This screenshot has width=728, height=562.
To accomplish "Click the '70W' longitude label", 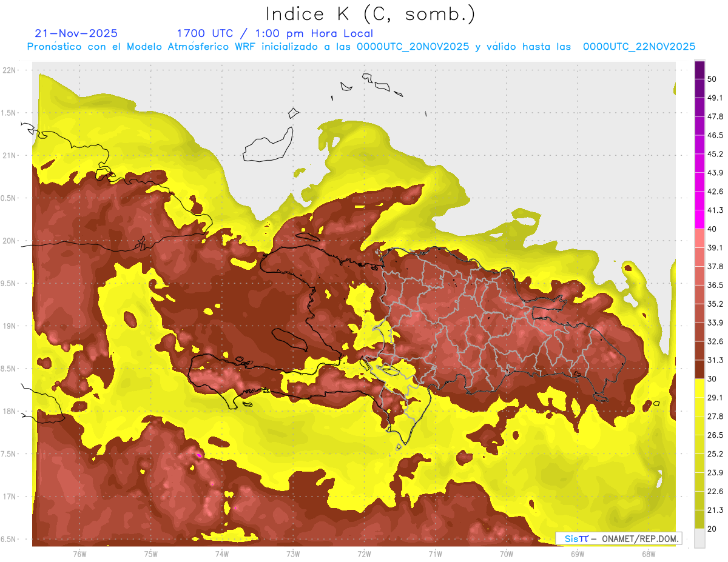I will [x=507, y=554].
